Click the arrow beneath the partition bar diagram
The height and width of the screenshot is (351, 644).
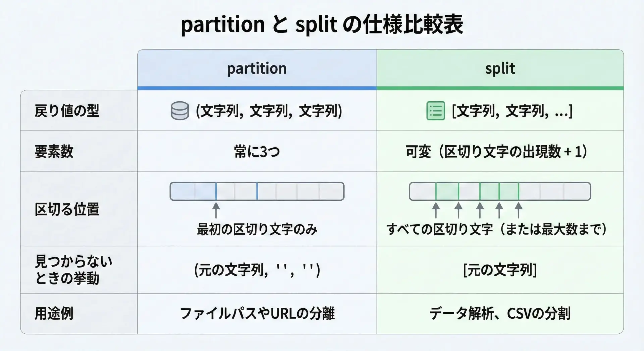[216, 210]
